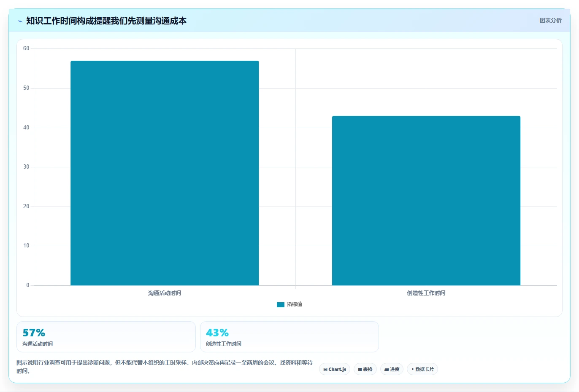Screen dimensions: 579x392
Task: Click the 43% value text
Action: coord(217,333)
